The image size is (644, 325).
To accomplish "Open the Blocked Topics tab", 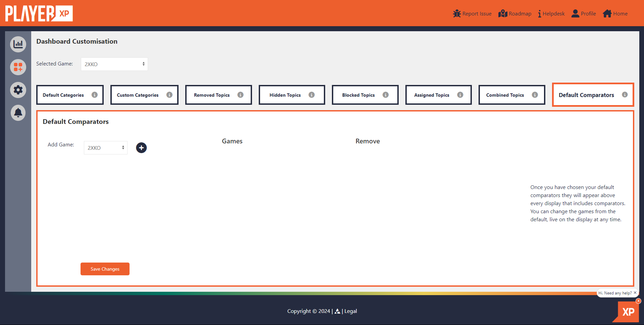I will (x=365, y=95).
